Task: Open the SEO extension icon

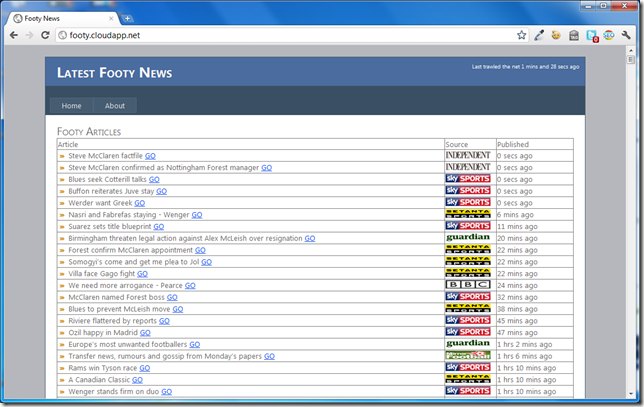Action: [x=608, y=35]
